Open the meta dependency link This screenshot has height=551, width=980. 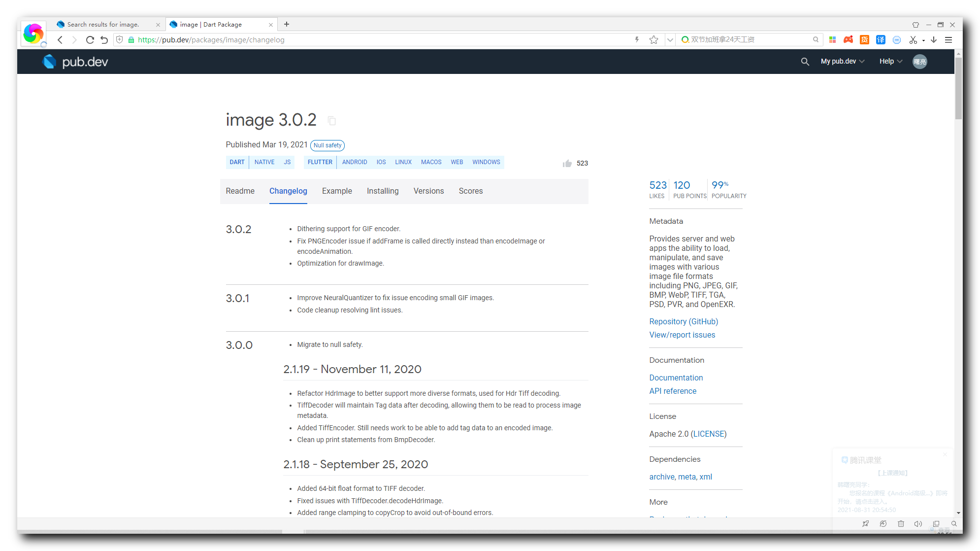(x=686, y=477)
